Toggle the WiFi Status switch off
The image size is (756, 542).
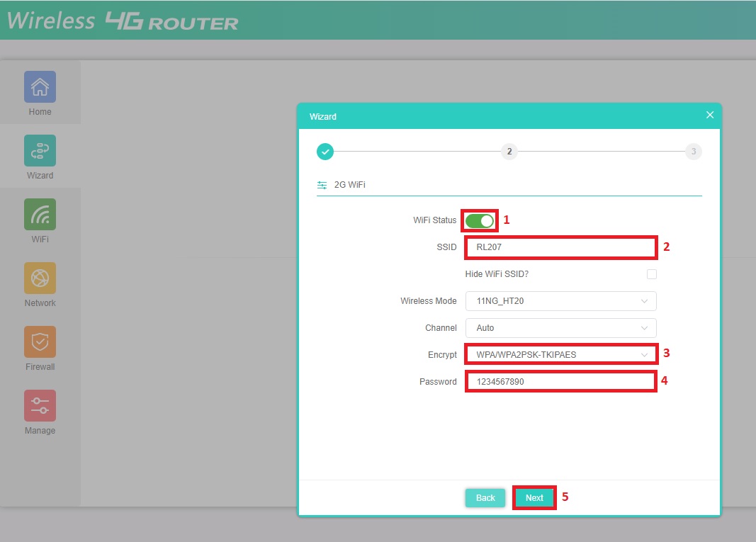tap(480, 220)
